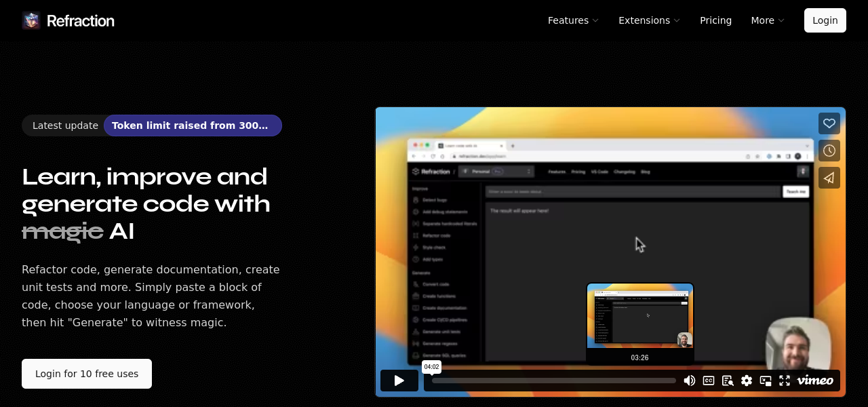Click Login for 10 free uses
Viewport: 868px width, 407px height.
[x=87, y=374]
